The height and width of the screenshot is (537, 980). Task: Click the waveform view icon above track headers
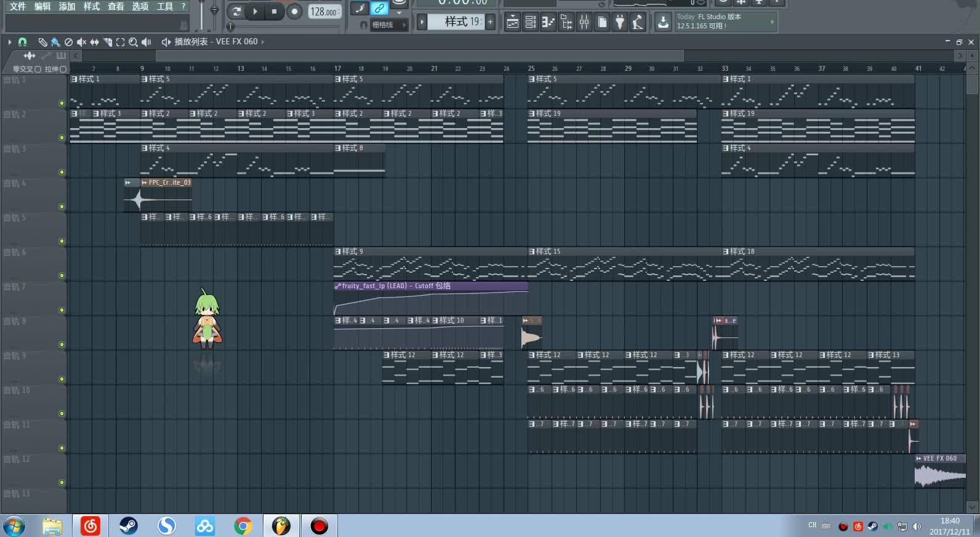pos(30,55)
